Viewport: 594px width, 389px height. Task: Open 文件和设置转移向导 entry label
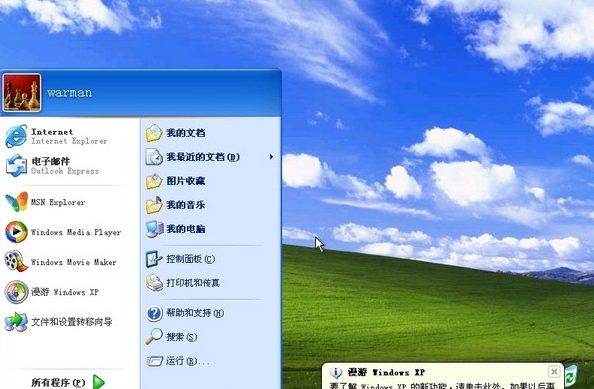(x=72, y=322)
